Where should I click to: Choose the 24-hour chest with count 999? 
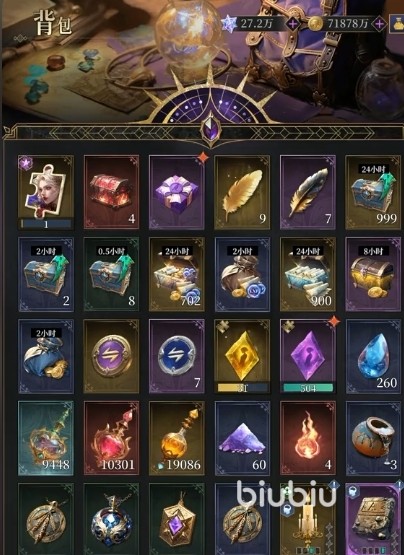373,192
